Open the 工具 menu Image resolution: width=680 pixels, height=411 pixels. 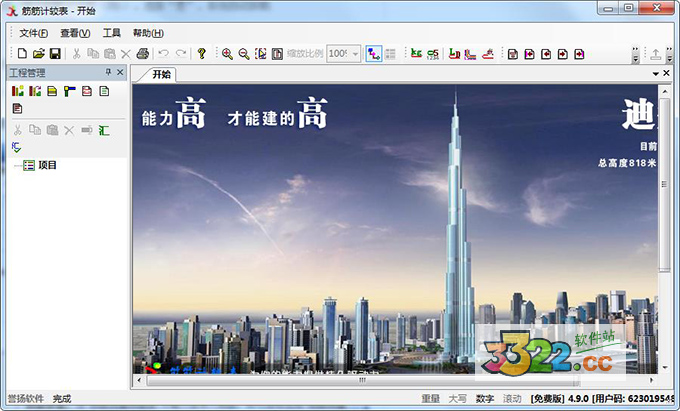[111, 33]
